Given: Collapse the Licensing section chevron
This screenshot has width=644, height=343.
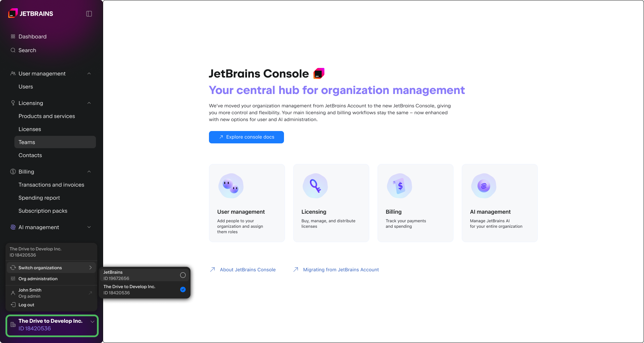Looking at the screenshot, I should [89, 103].
